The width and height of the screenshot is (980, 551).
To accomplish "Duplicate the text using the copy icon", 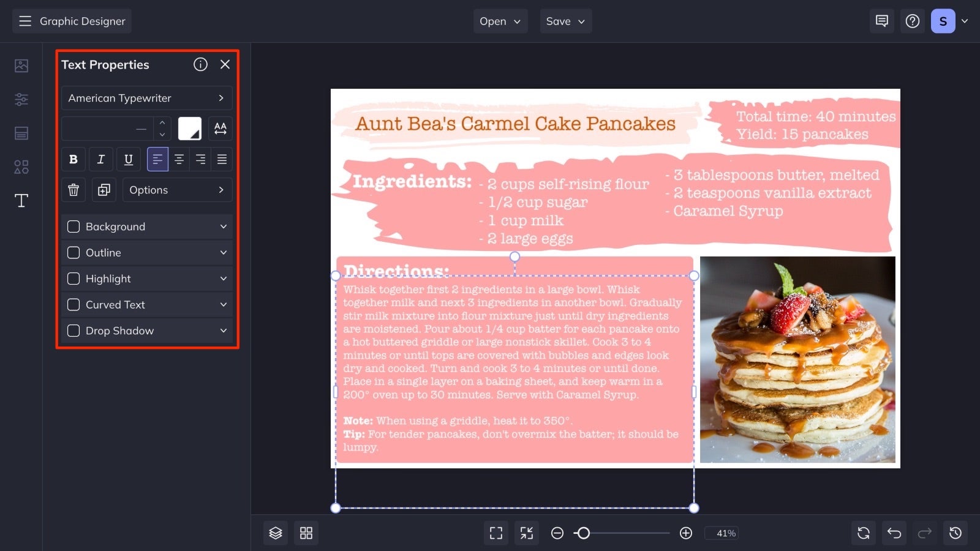I will point(104,190).
